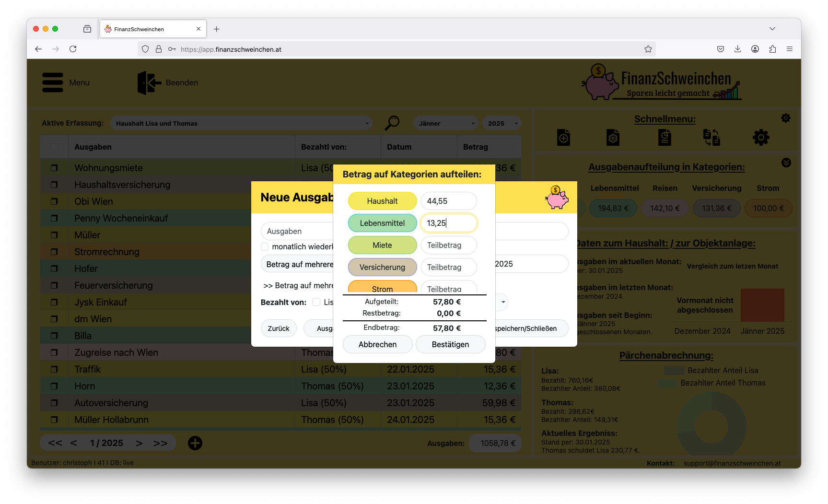Select the yellow Haushalt category swatch

point(382,201)
